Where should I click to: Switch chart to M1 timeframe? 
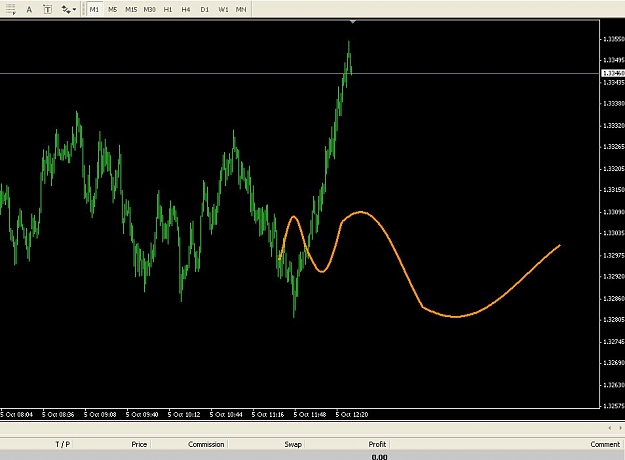(94, 9)
